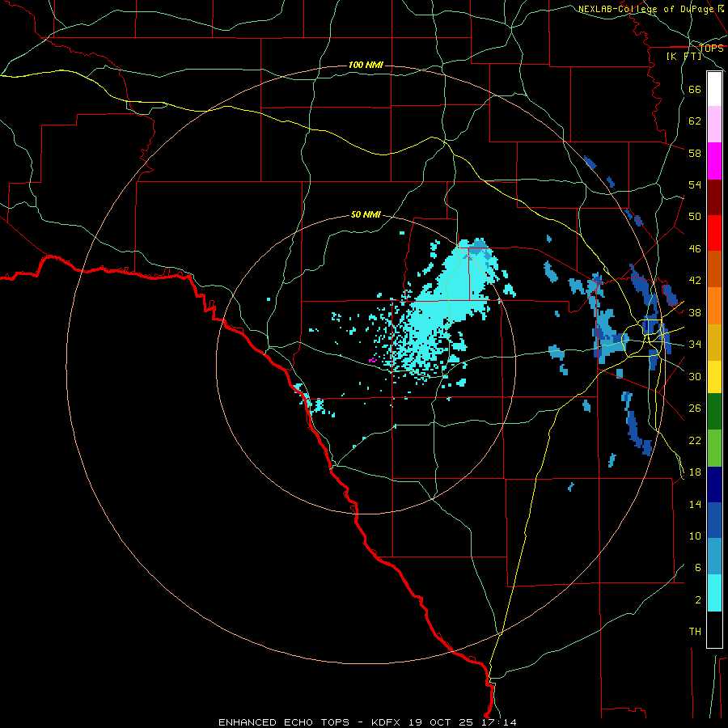This screenshot has width=728, height=728.
Task: Click the "TOPS" legend title
Action: coord(711,49)
